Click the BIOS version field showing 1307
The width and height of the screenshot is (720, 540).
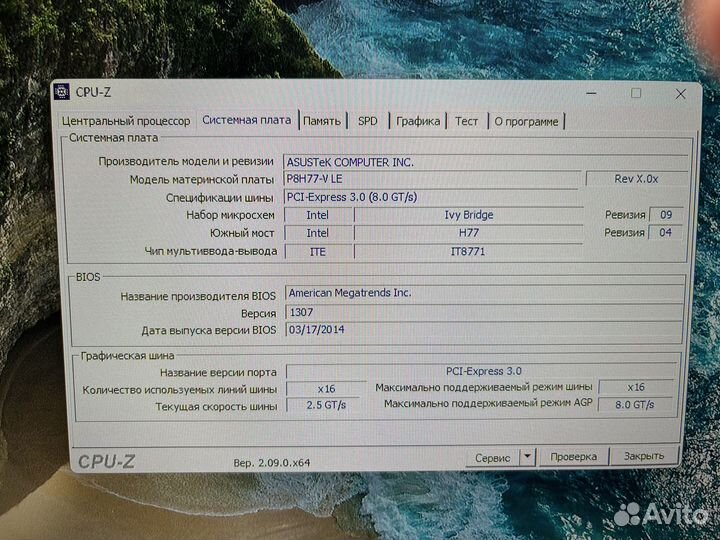click(484, 312)
